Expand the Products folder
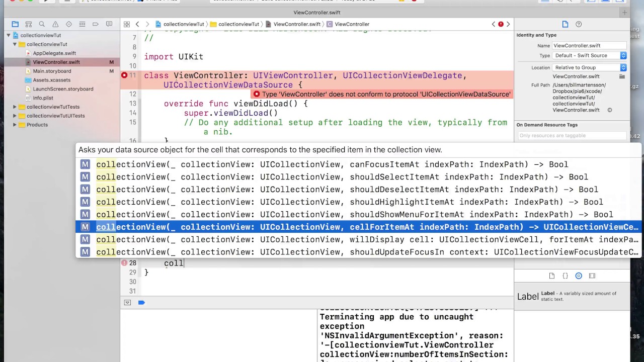This screenshot has height=362, width=644. (x=15, y=125)
